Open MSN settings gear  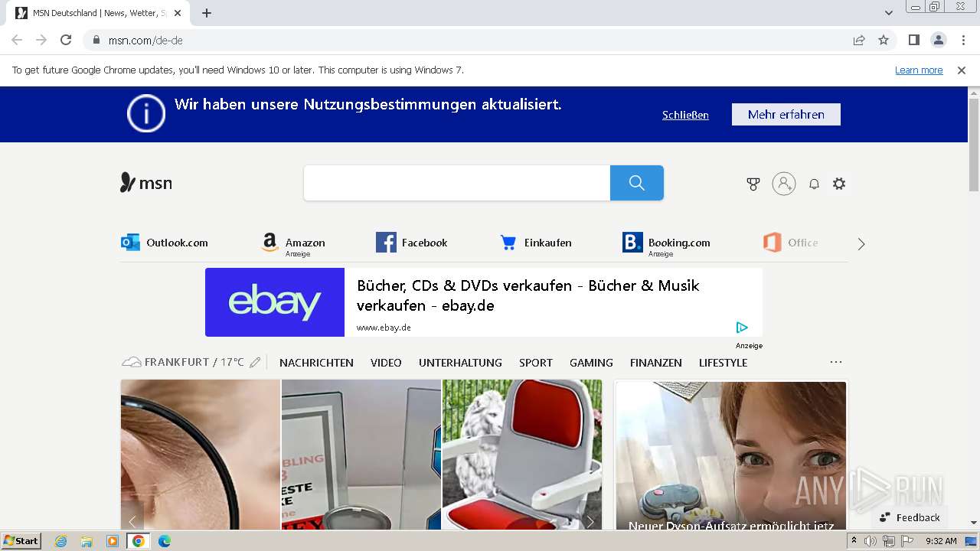click(839, 184)
